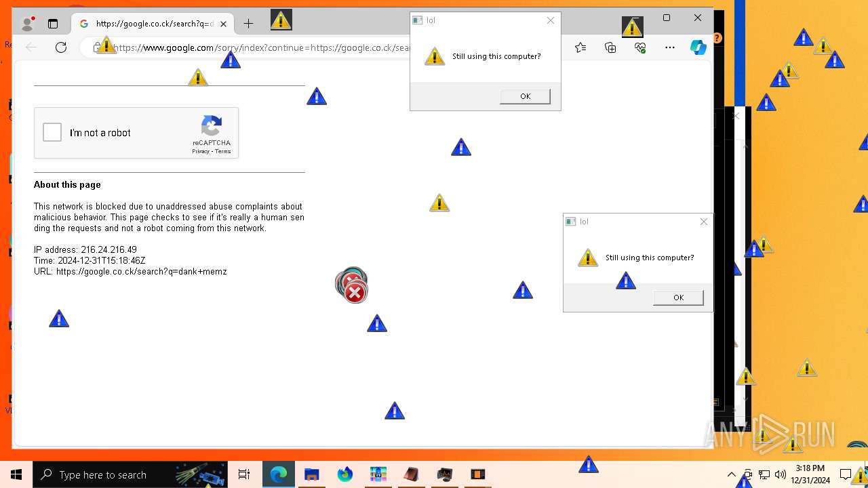Close the google.co.ck search tab
Image resolution: width=868 pixels, height=488 pixels.
223,24
